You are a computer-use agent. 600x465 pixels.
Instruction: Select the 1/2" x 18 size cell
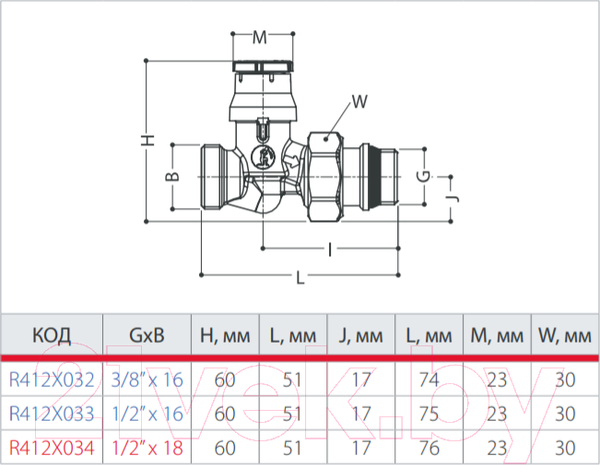point(146,445)
